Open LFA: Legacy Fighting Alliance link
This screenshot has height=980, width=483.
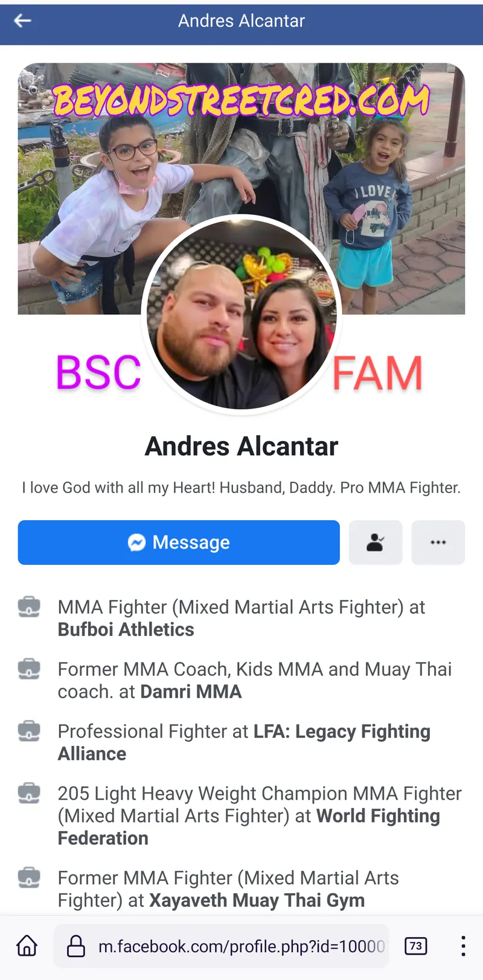[x=245, y=742]
